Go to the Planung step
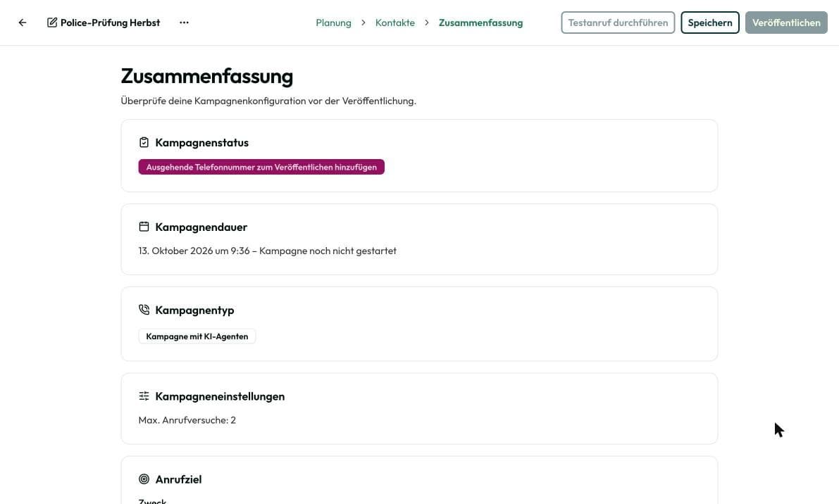 [333, 23]
